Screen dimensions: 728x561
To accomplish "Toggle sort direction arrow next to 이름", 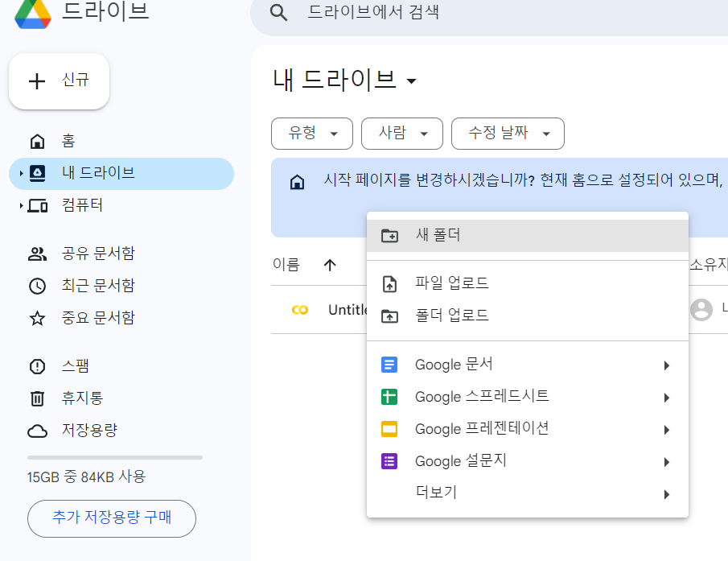I will [330, 265].
